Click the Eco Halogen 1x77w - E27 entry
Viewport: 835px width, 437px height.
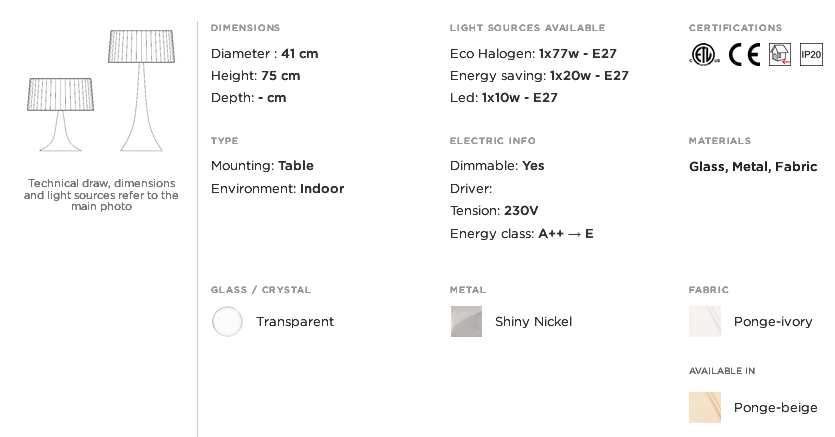click(x=533, y=54)
